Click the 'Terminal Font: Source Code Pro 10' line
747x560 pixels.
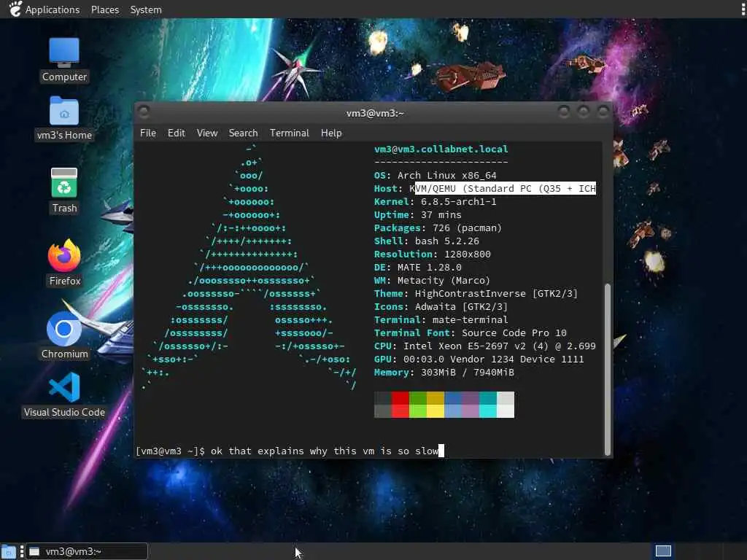pos(471,332)
